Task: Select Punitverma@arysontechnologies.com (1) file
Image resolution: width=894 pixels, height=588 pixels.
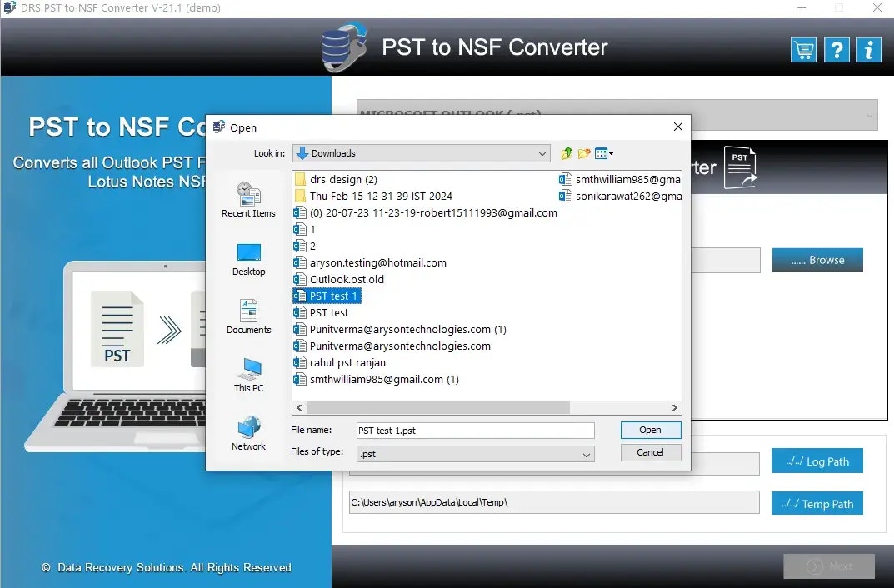Action: point(400,329)
